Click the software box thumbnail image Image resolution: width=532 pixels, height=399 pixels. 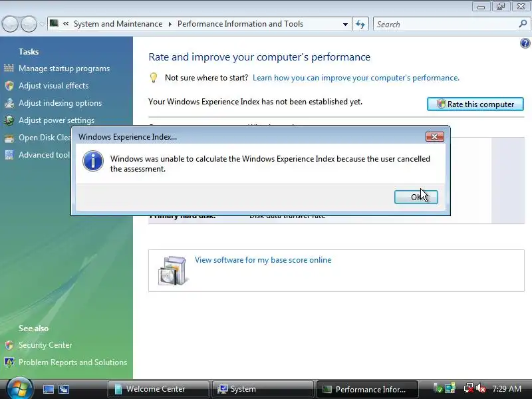[172, 271]
